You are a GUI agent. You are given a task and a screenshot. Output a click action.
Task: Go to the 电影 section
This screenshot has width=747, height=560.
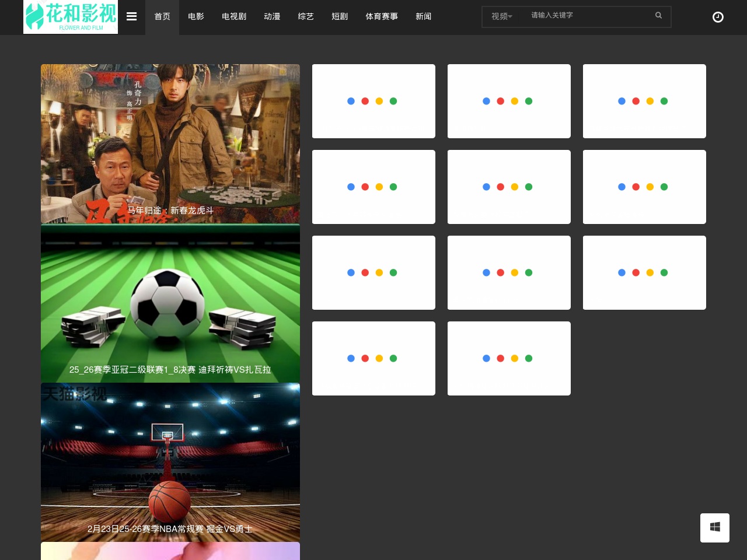click(x=196, y=17)
